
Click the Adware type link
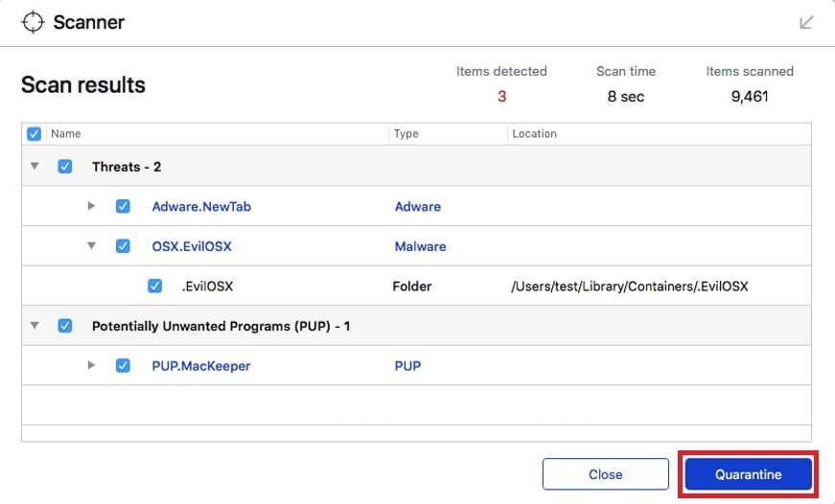point(418,207)
